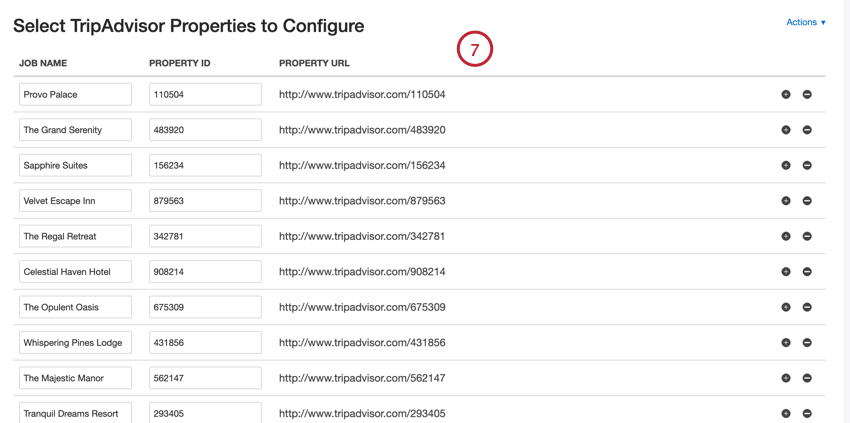Click the minus icon for Whispering Pines Lodge

(807, 343)
